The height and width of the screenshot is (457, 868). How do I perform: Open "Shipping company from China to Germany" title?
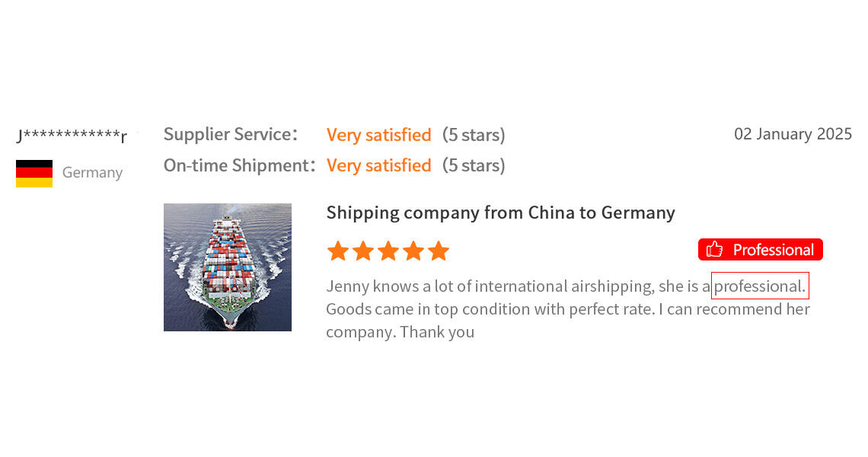(500, 213)
